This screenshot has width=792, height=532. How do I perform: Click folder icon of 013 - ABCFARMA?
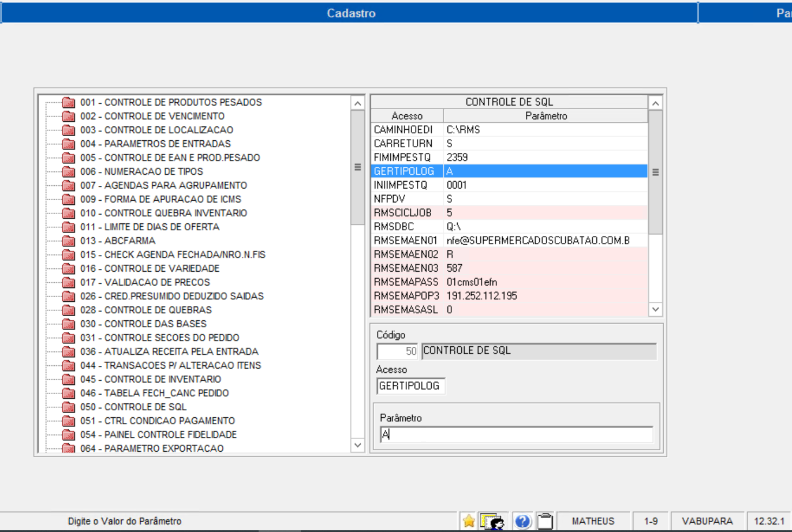click(69, 241)
